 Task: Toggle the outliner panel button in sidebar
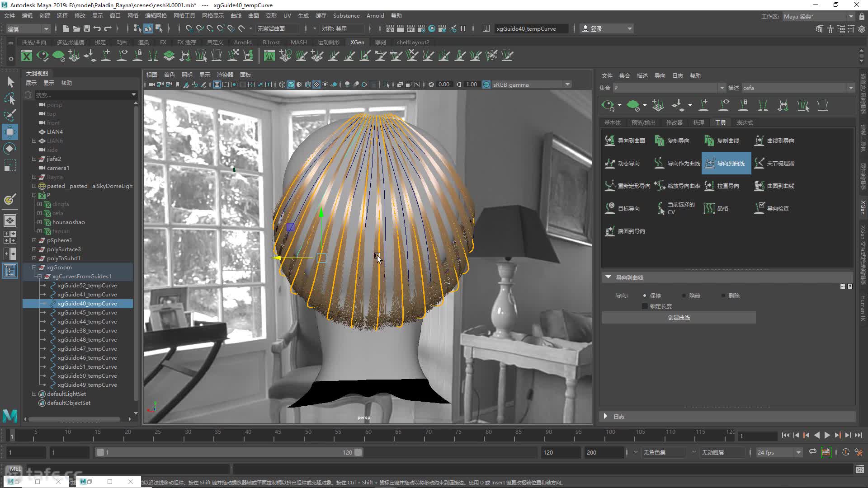[10, 271]
